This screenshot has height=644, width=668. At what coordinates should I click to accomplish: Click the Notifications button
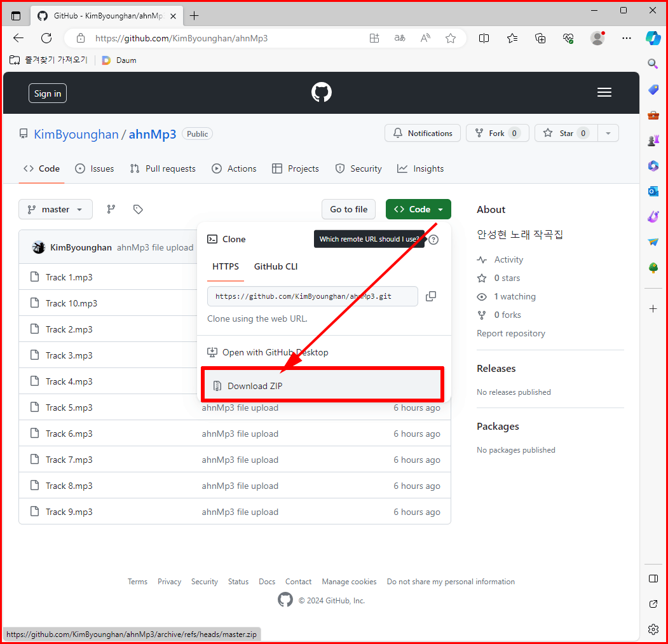point(423,134)
